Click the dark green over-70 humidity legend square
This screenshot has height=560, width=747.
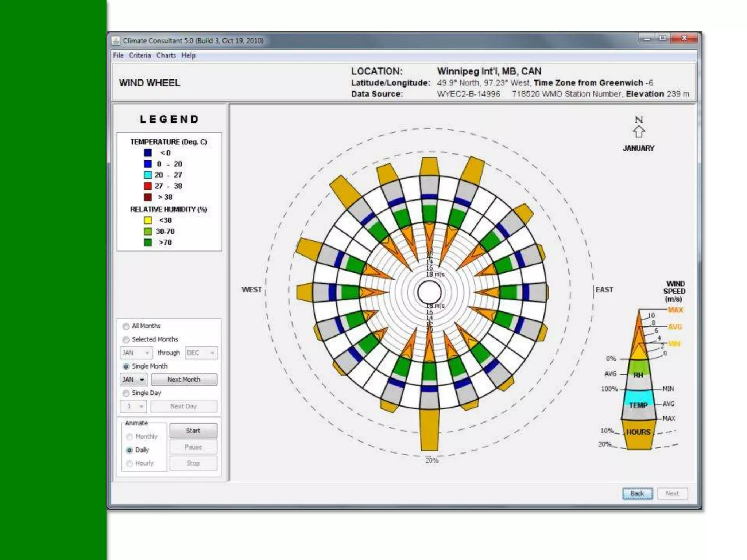(x=148, y=242)
